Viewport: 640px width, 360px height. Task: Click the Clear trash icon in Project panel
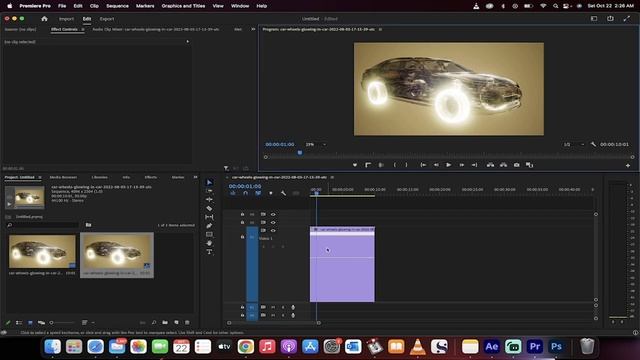187,322
